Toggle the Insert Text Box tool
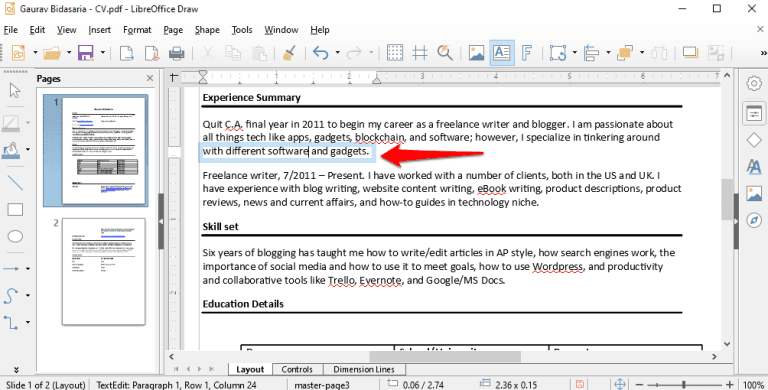The width and height of the screenshot is (768, 390). pyautogui.click(x=502, y=53)
